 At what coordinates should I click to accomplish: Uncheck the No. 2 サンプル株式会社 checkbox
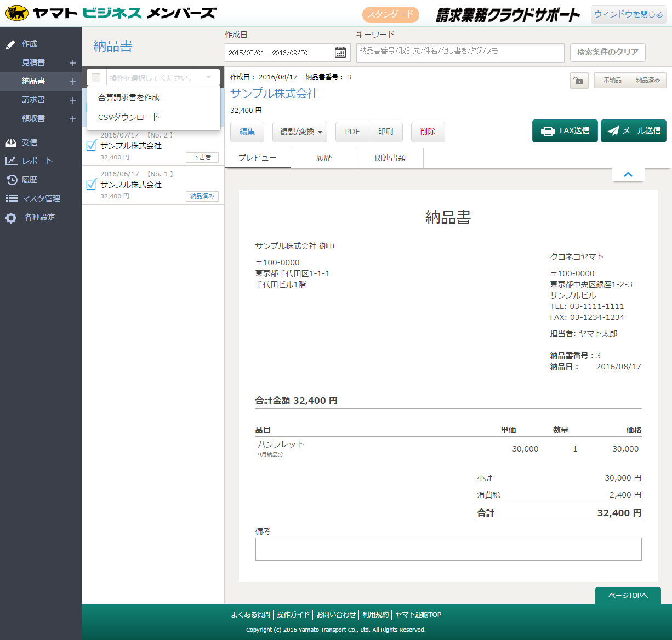(x=92, y=146)
